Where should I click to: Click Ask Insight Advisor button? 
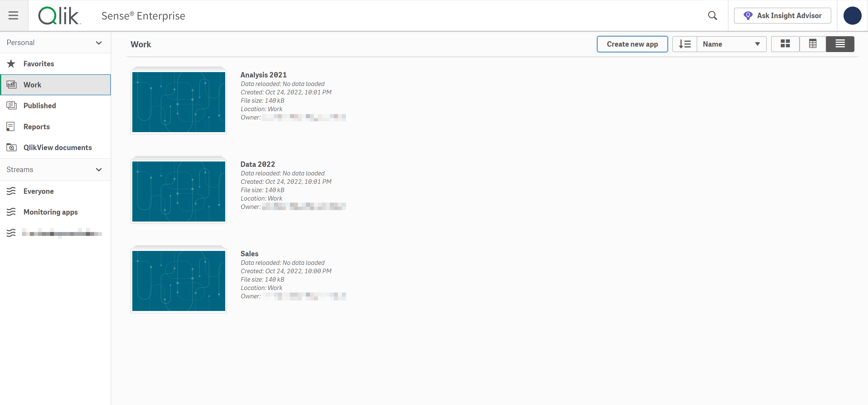click(782, 15)
